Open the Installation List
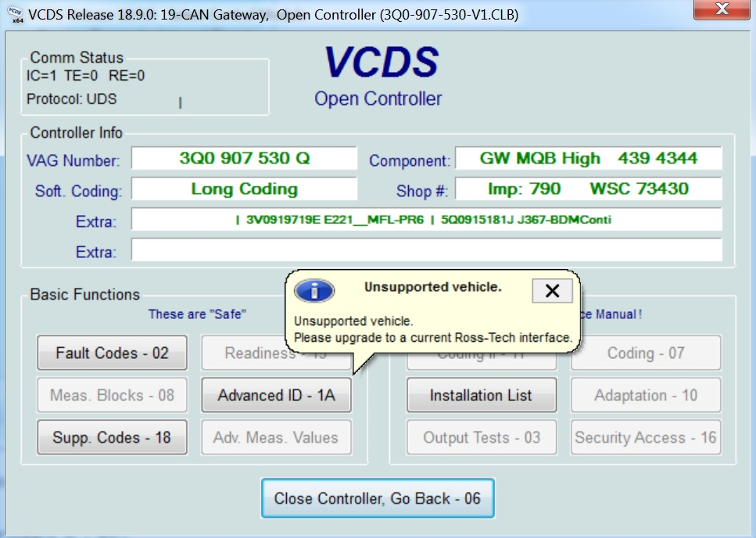The image size is (756, 538). pyautogui.click(x=481, y=396)
